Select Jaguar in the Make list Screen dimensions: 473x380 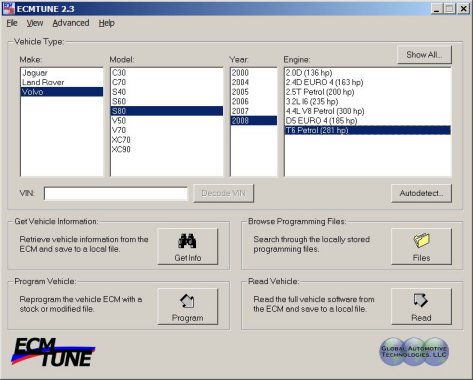click(x=62, y=73)
